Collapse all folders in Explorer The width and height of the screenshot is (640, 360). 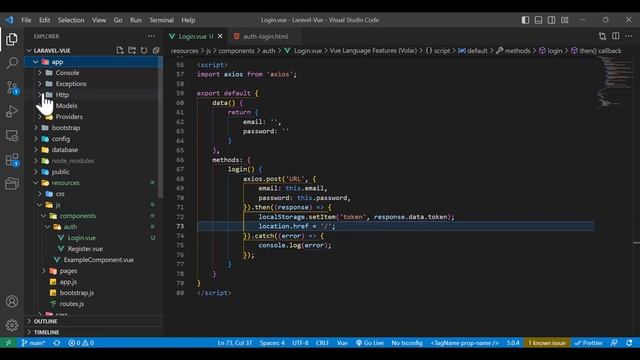tap(156, 50)
